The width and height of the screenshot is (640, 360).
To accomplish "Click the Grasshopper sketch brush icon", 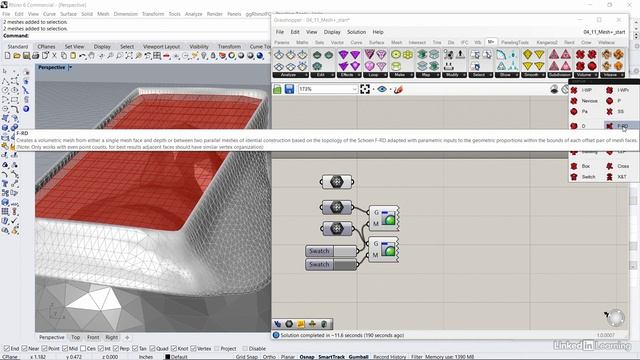I will pos(398,89).
